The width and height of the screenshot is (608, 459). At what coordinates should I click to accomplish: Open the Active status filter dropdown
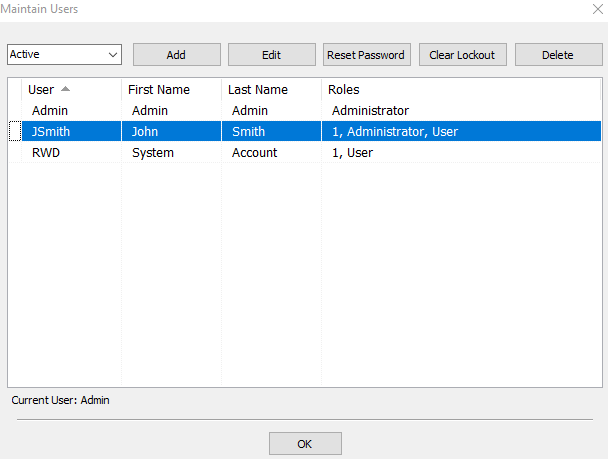pos(64,54)
